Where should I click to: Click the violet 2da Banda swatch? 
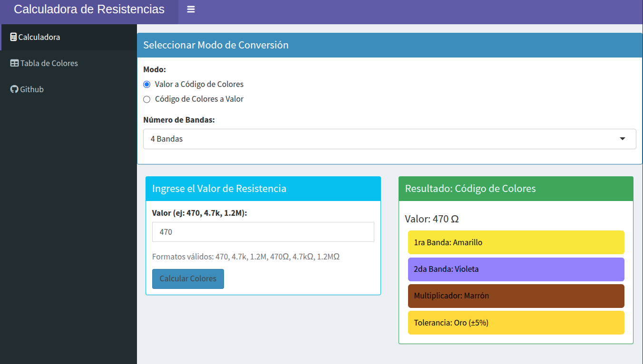pyautogui.click(x=516, y=269)
